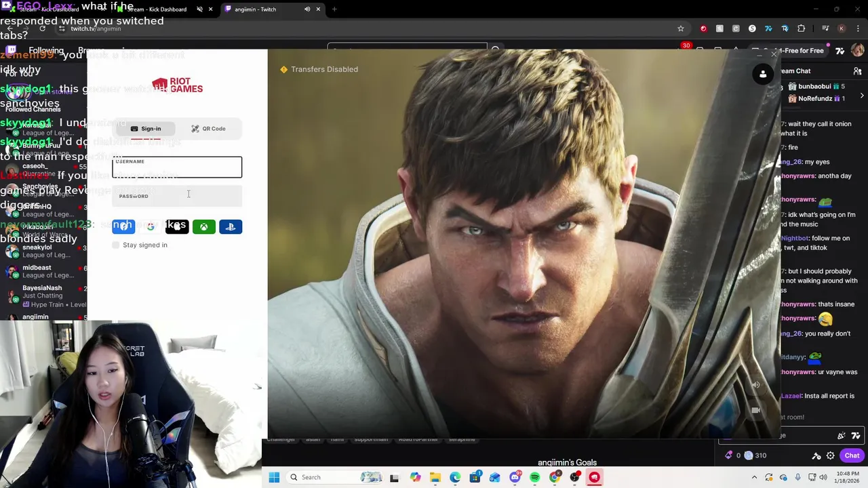Sign in with the Facebook icon
This screenshot has height=488, width=868.
pos(123,226)
